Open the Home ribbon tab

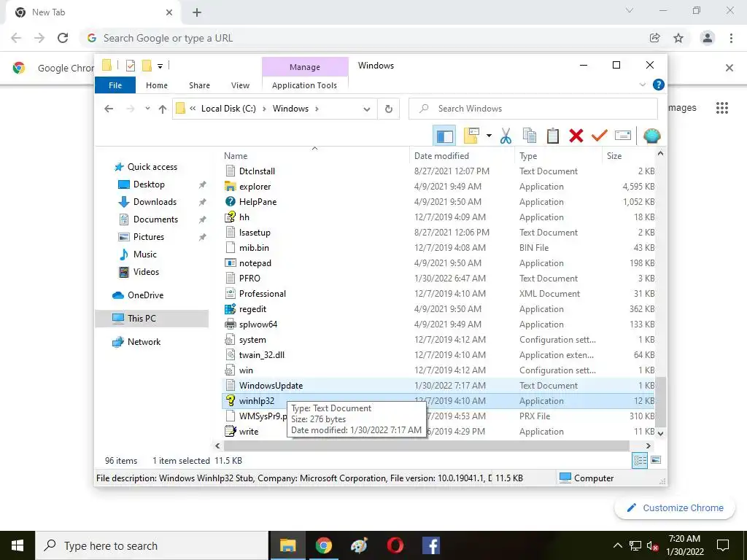tap(157, 85)
